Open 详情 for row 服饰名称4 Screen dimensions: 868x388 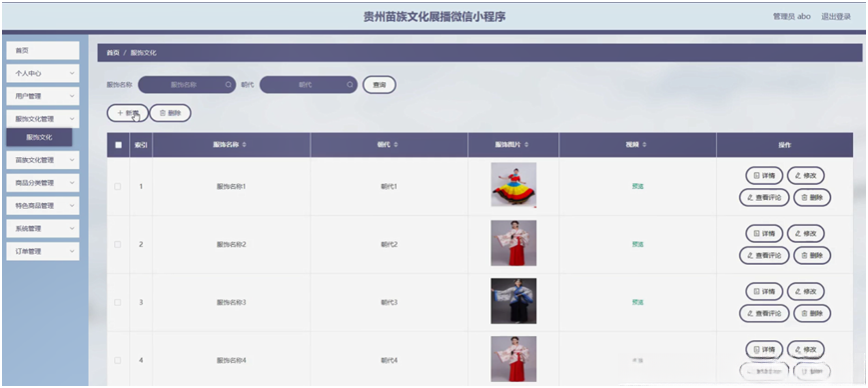[764, 350]
